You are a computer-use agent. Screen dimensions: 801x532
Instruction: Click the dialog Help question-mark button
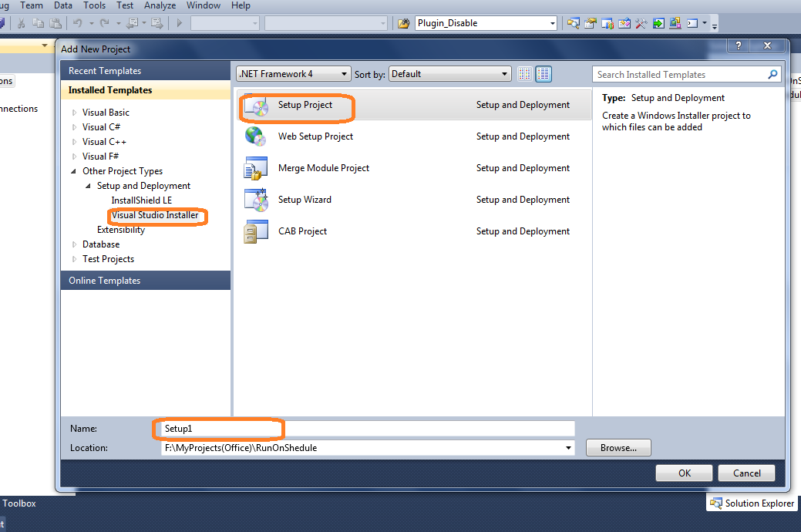pos(738,45)
